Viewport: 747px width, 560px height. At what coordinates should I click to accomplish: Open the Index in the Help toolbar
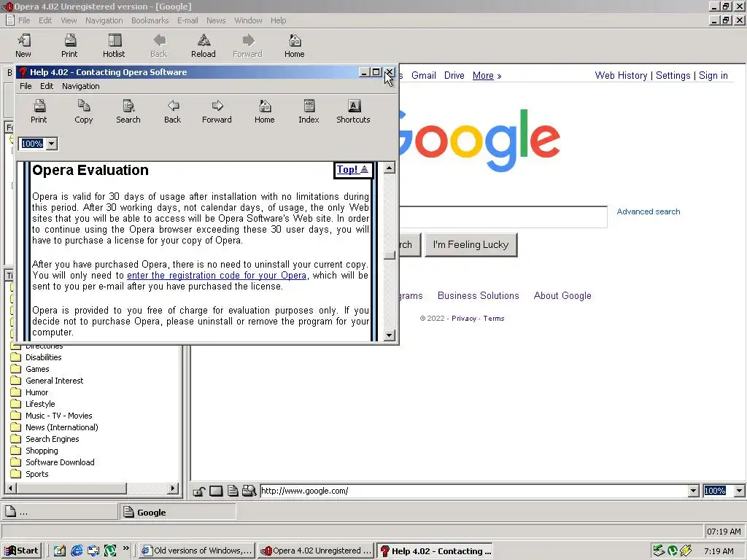point(309,112)
